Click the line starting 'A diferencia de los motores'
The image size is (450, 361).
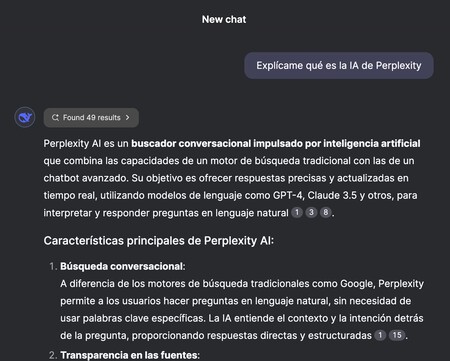click(242, 284)
